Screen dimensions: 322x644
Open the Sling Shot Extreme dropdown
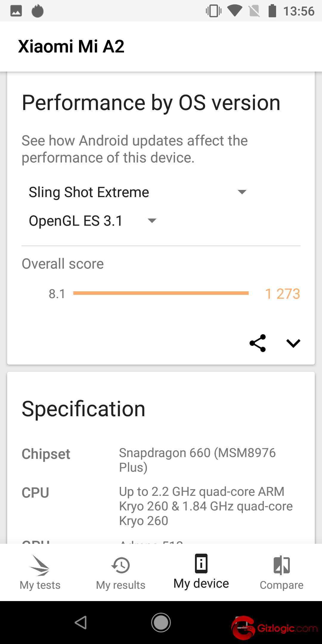(138, 192)
